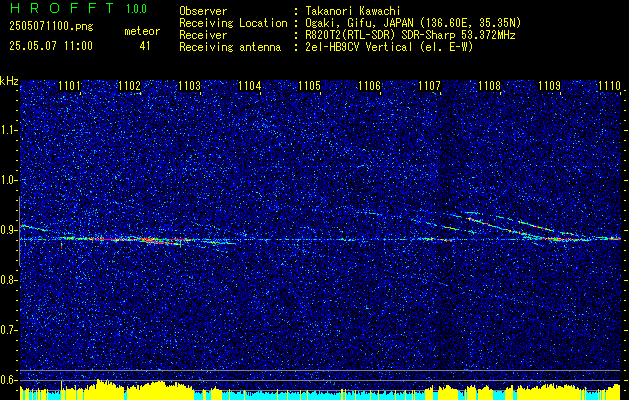Click the filename 2505071100.png
629x400 pixels.
pyautogui.click(x=51, y=27)
